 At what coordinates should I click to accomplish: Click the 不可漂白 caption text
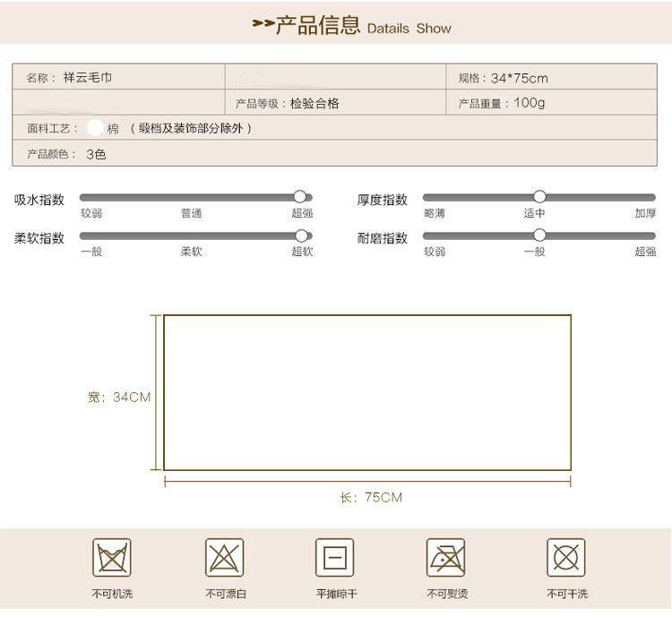point(226,594)
